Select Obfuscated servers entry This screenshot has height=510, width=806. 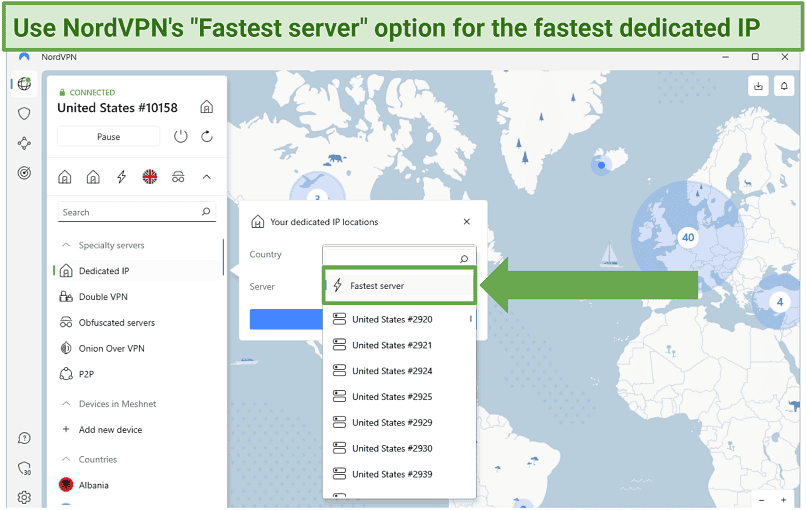pyautogui.click(x=138, y=322)
